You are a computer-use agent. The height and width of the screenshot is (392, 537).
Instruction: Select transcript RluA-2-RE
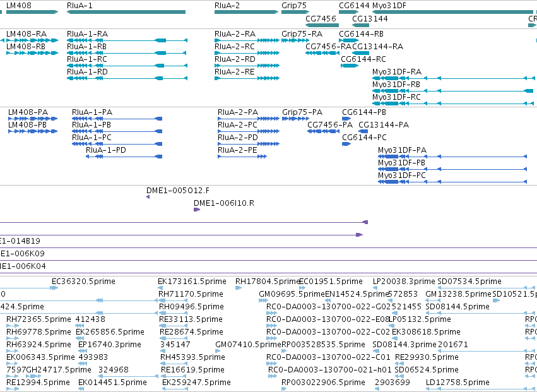[x=247, y=78]
